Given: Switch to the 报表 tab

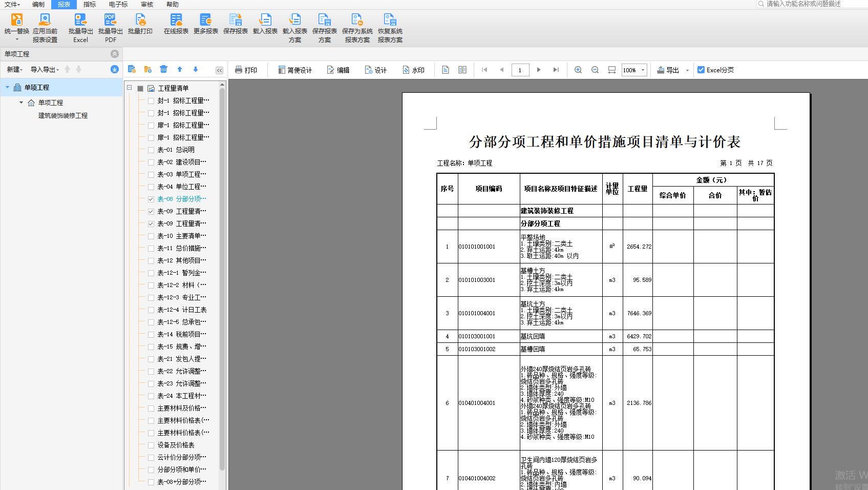Looking at the screenshot, I should pyautogui.click(x=64, y=4).
